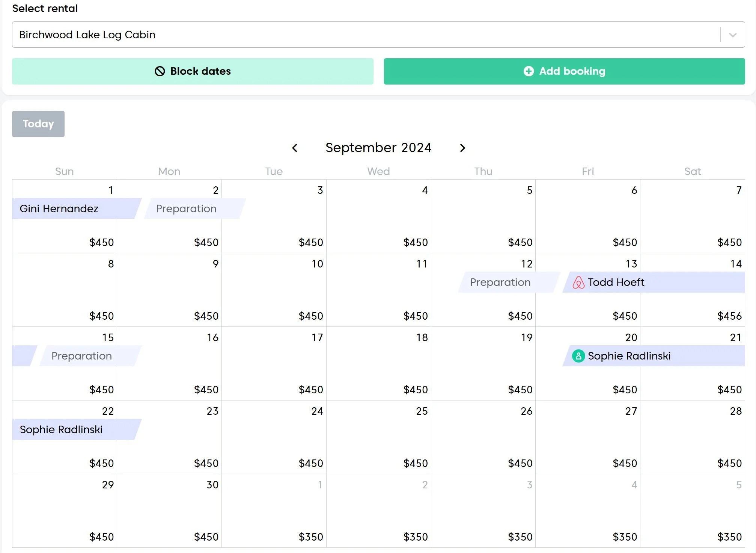Viewport: 756px width, 553px height.
Task: Select September 25 date cell
Action: [378, 438]
